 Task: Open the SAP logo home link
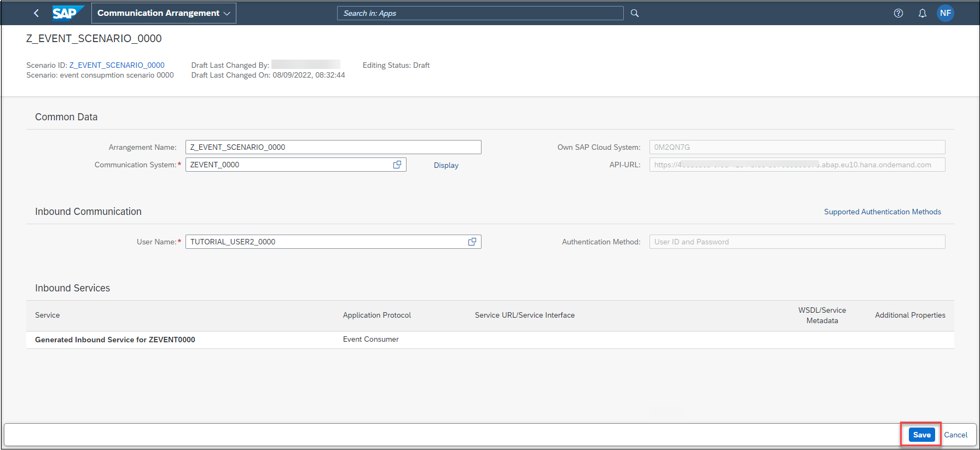pos(68,13)
